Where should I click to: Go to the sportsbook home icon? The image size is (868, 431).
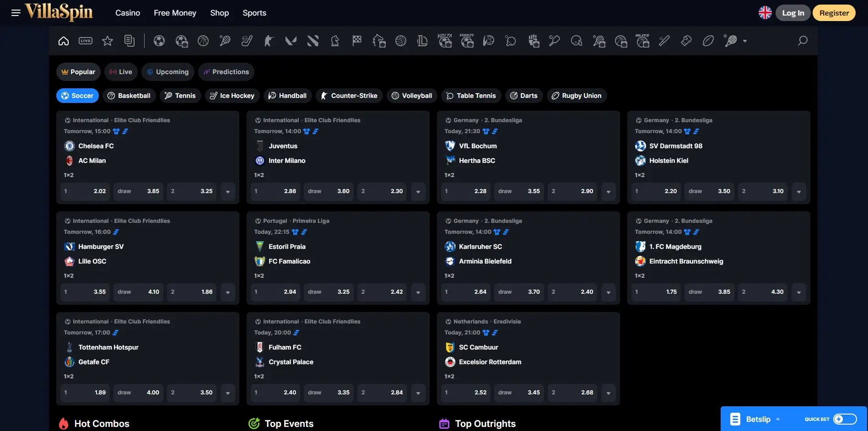tap(64, 41)
